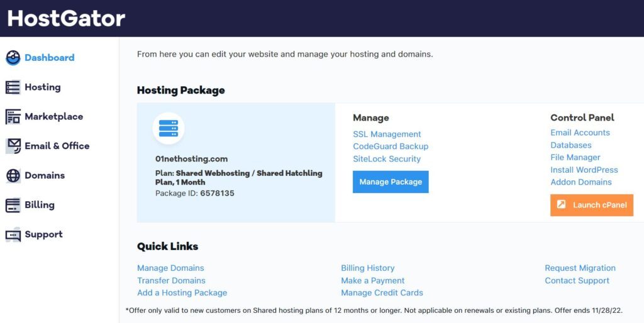The height and width of the screenshot is (323, 644).
Task: Click the Quick Links heading
Action: (167, 246)
